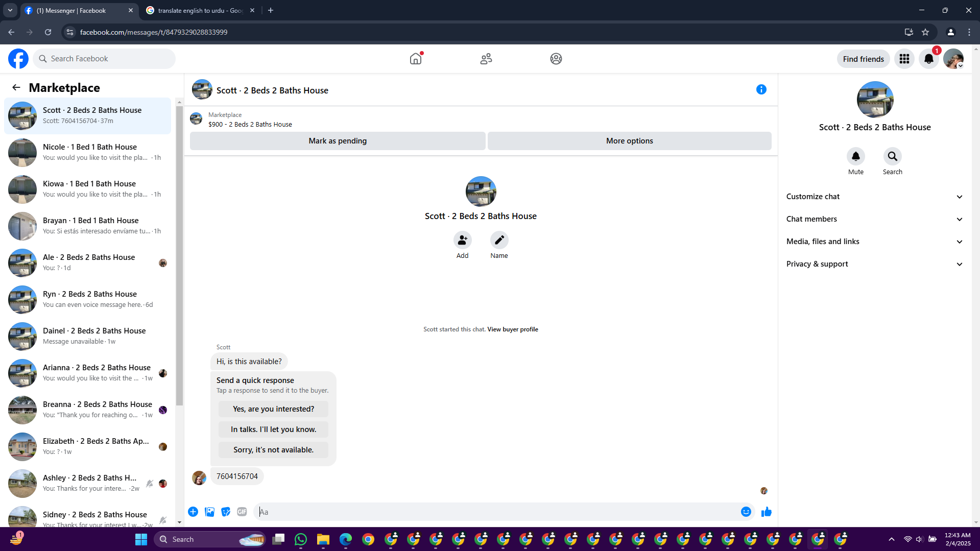Open more actions plus icon in composer
This screenshot has height=551, width=980.
[x=193, y=512]
